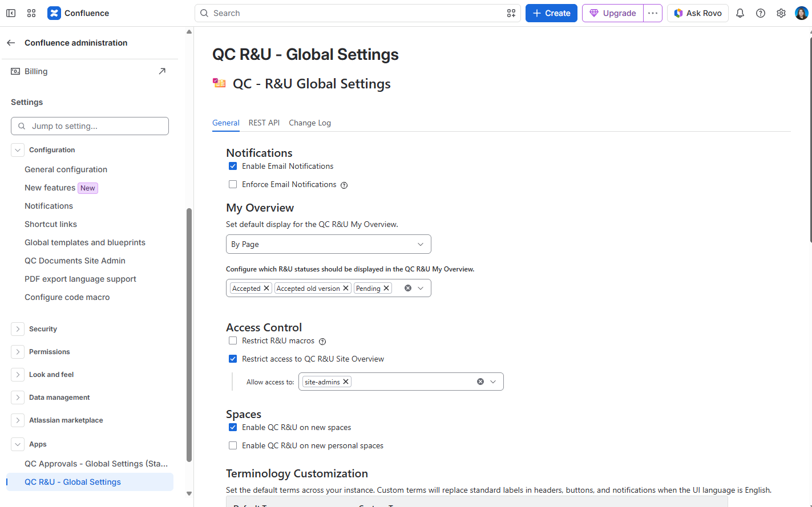Open the Allow access groups dropdown arrow

[494, 382]
